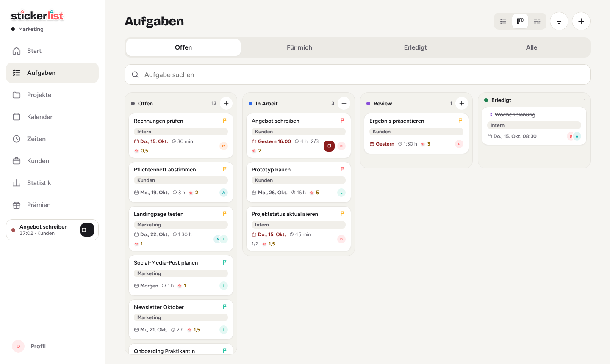The image size is (610, 364).
Task: Click the green flag on Social-Media-Post planen
Action: point(225,262)
